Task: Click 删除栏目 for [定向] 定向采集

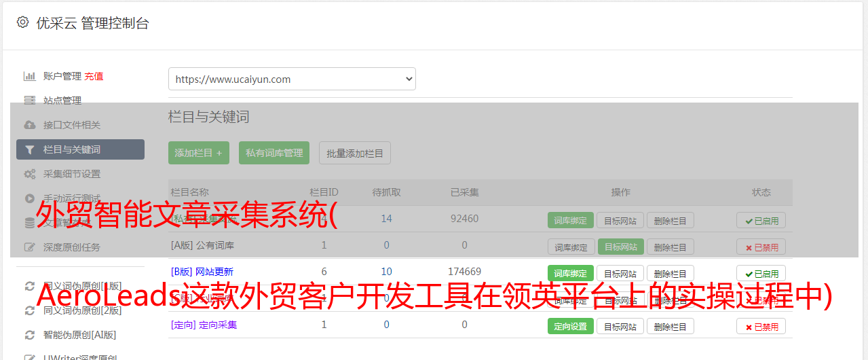Action: tap(671, 326)
